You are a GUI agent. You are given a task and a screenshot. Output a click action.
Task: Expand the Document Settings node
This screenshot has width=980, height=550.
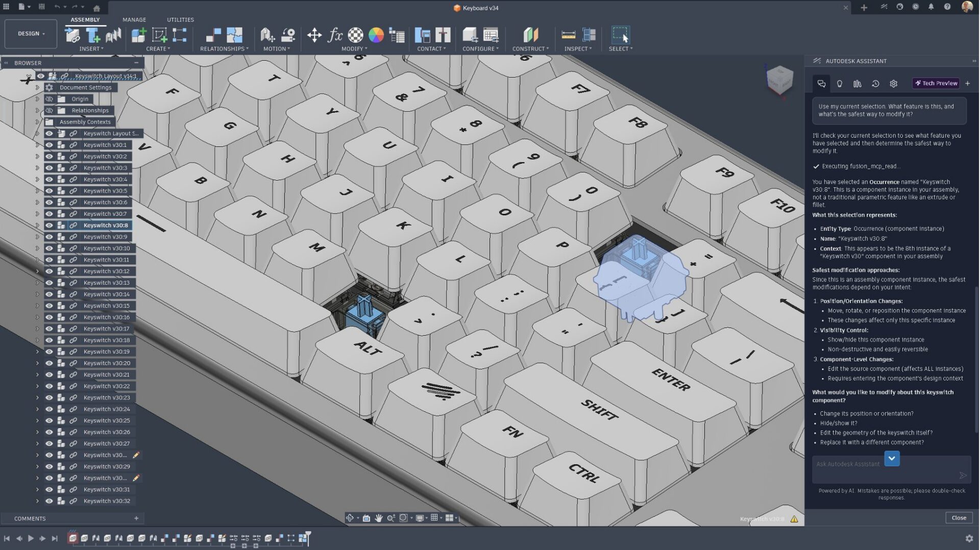[x=37, y=88]
